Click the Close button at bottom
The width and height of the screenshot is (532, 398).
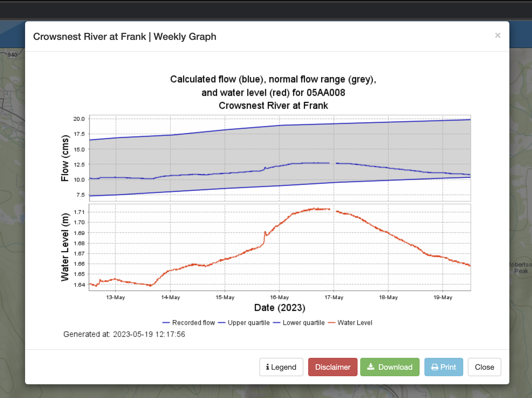pos(485,367)
